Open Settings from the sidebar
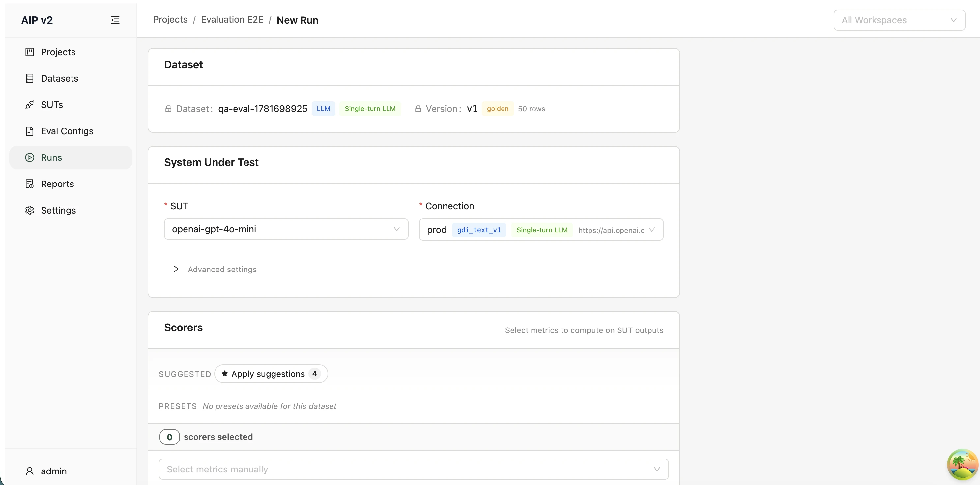The width and height of the screenshot is (980, 485). [x=71, y=210]
